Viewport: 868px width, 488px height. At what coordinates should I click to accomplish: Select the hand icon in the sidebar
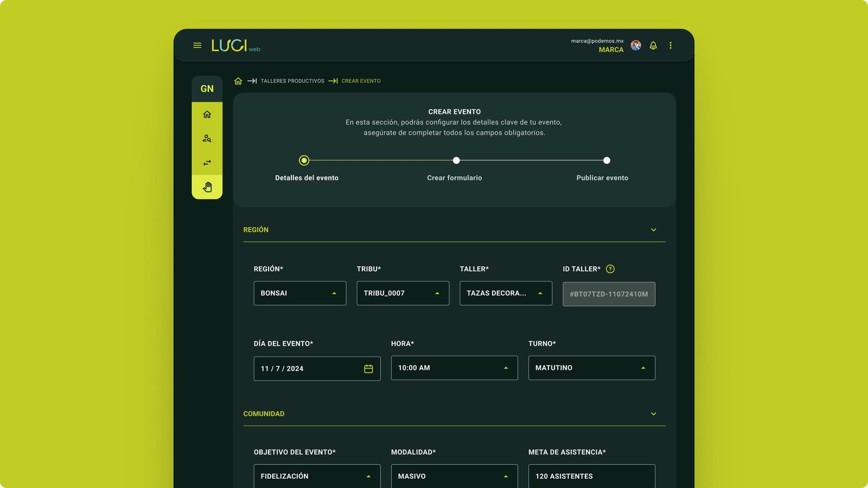(207, 187)
